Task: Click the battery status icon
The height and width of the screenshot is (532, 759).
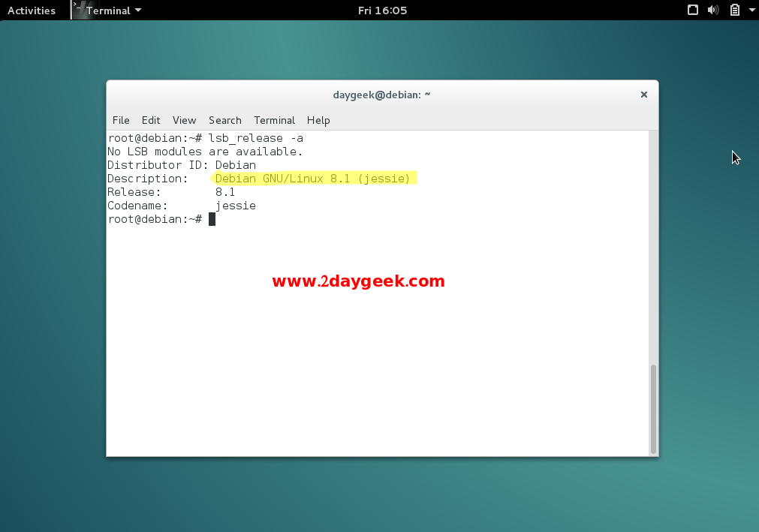Action: [734, 11]
